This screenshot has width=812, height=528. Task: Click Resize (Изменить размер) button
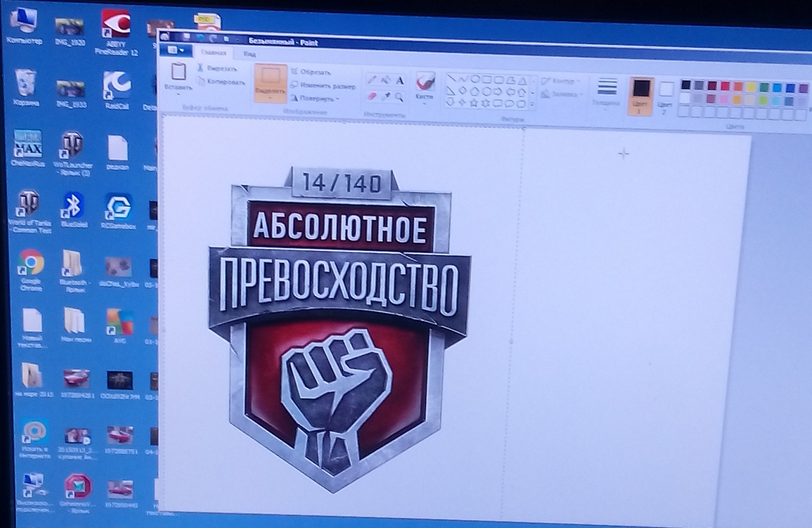tap(324, 86)
